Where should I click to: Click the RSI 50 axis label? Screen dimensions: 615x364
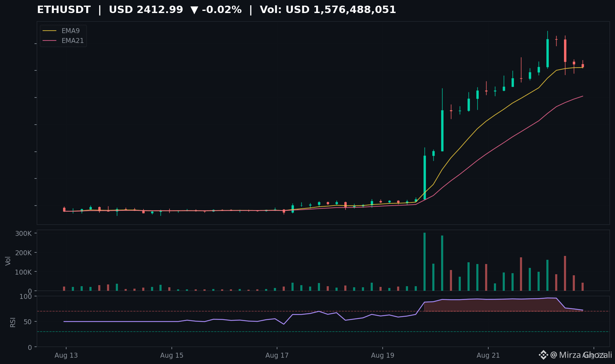tap(28, 322)
